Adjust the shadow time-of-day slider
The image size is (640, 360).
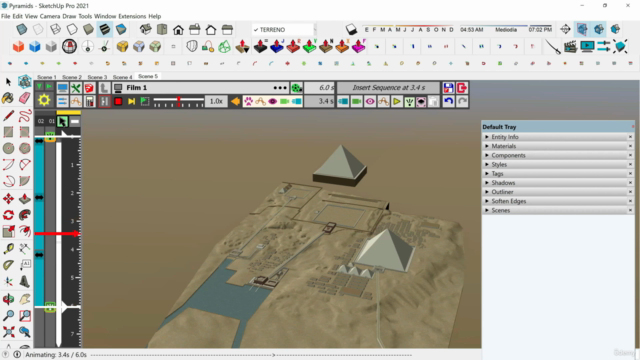506,29
